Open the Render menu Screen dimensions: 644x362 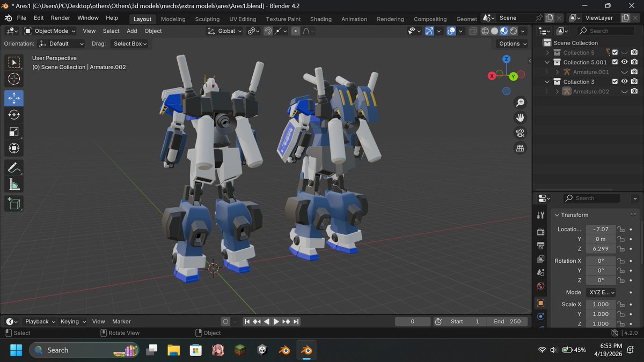(x=60, y=18)
